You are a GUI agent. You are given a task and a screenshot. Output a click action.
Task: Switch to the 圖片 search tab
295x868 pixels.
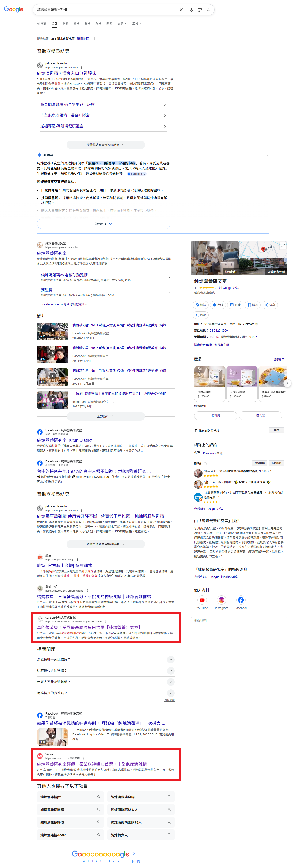(76, 24)
